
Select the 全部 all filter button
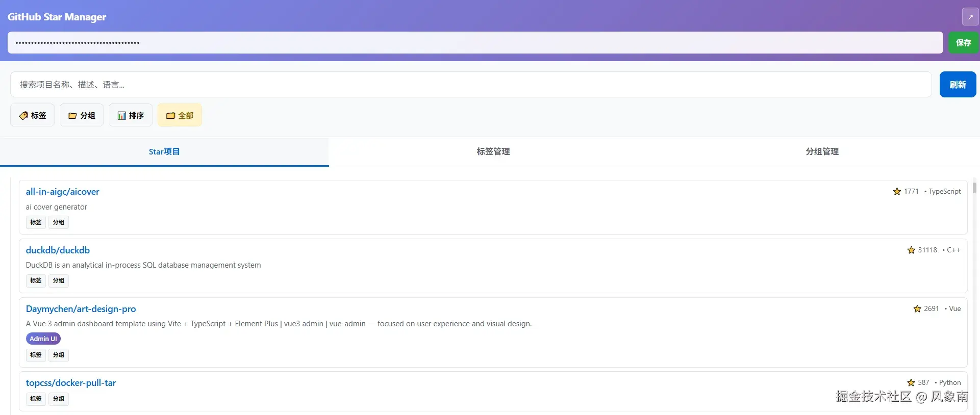pos(180,115)
